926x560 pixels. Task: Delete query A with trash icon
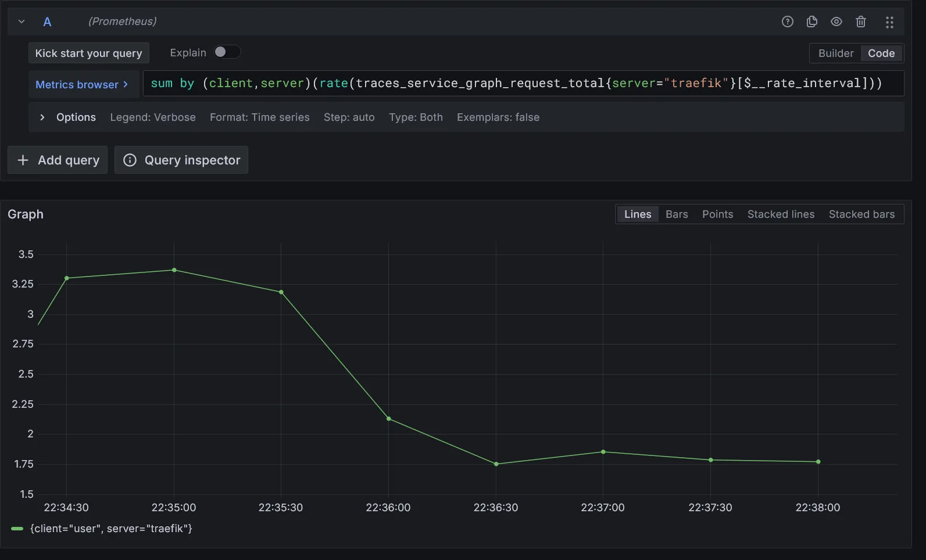(861, 21)
